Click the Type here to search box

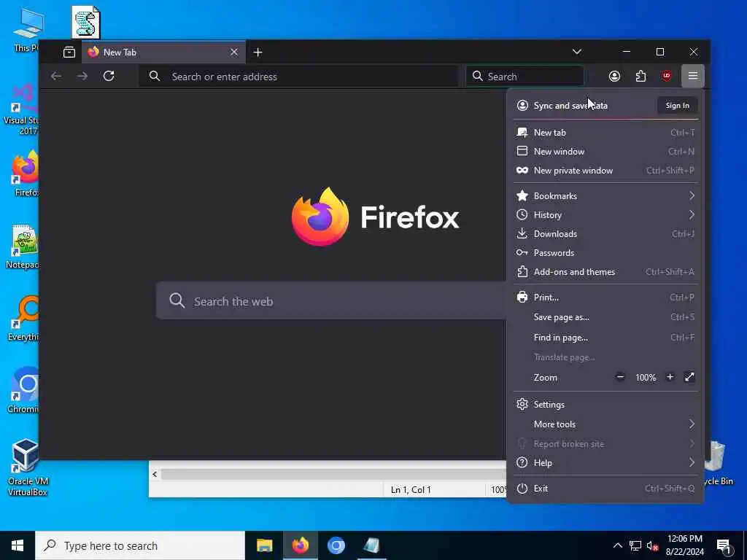[140, 545]
